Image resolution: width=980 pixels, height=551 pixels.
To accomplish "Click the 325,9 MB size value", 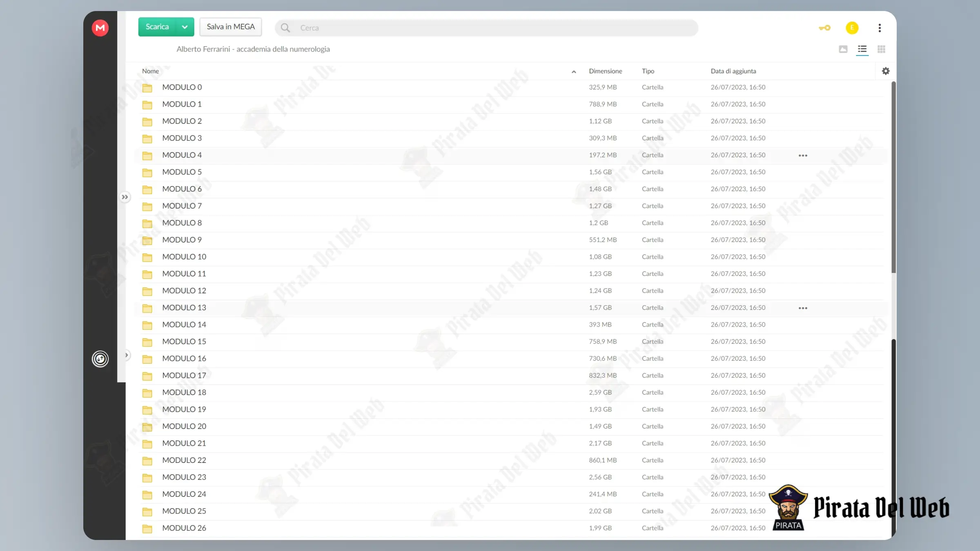I will tap(603, 87).
